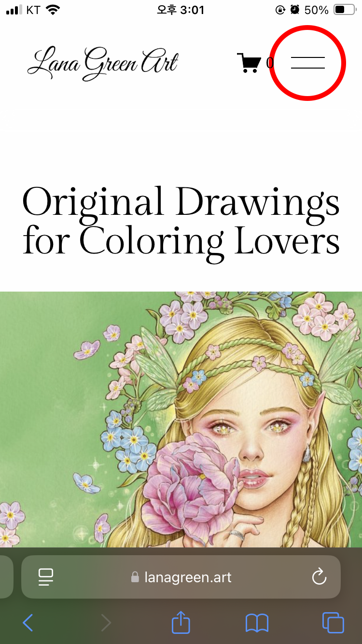Open the shopping cart icon

(249, 63)
